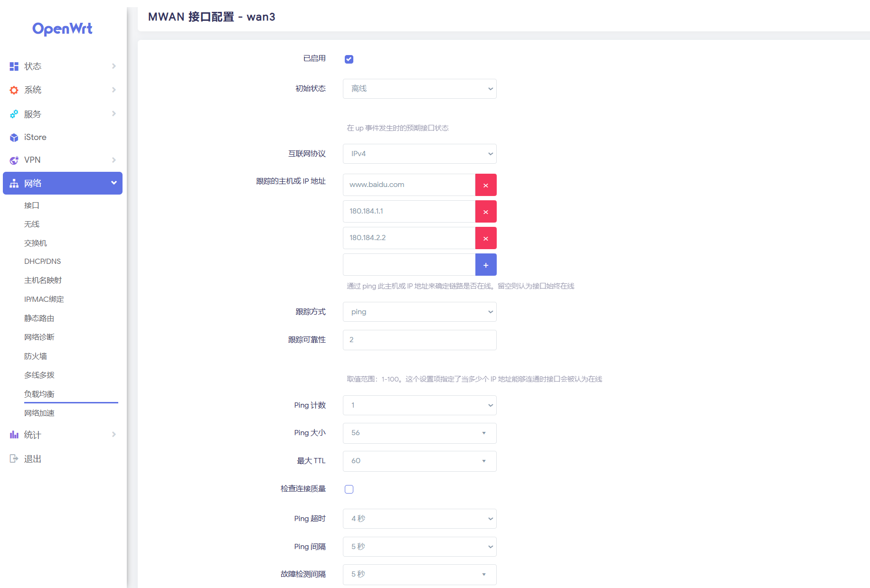
Task: Click the 服务 icon in sidebar
Action: point(14,114)
